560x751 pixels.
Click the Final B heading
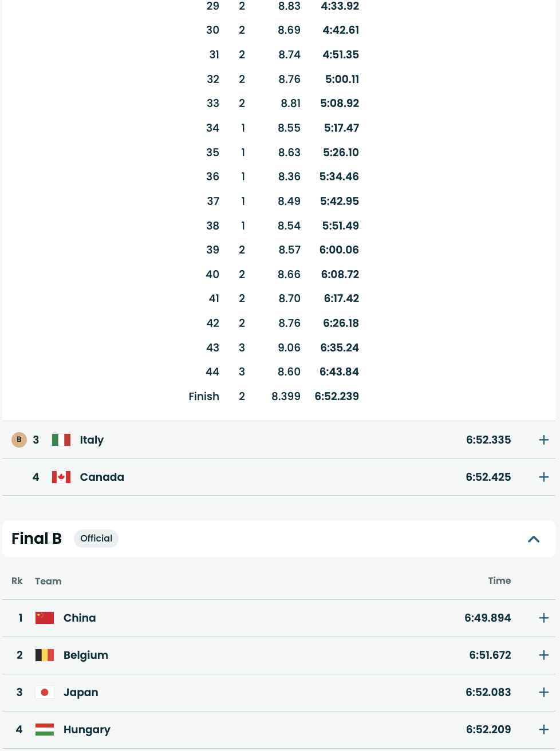pyautogui.click(x=37, y=539)
